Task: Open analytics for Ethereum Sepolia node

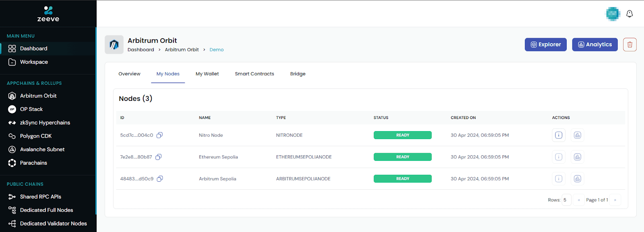Action: (x=578, y=157)
